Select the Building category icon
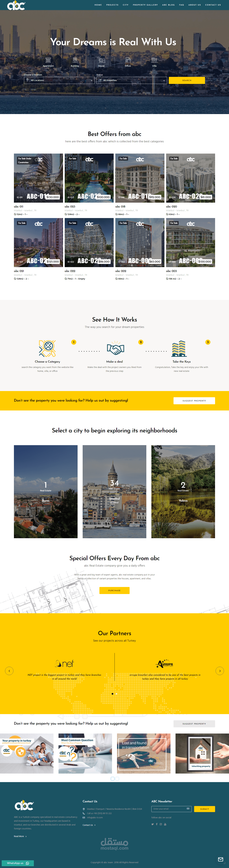The width and height of the screenshot is (229, 868). [x=75, y=60]
